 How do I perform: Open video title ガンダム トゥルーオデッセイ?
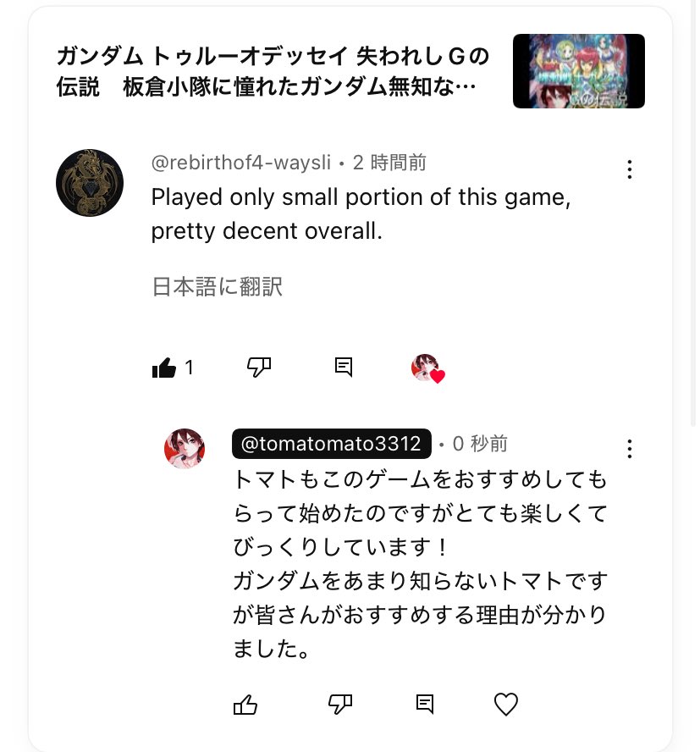coord(273,71)
